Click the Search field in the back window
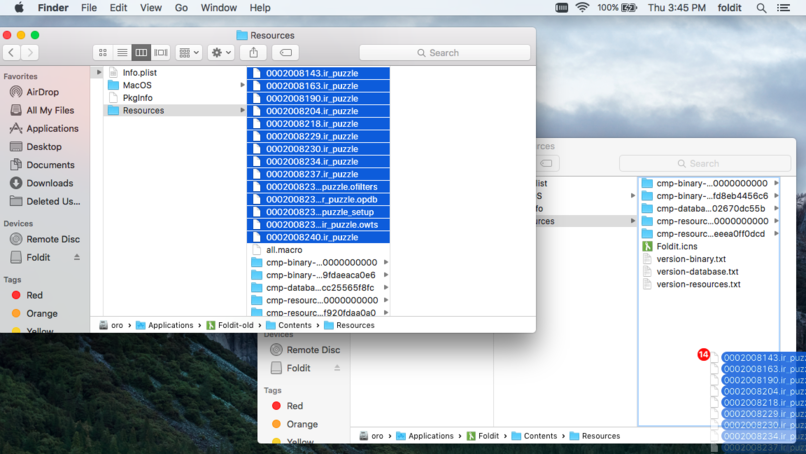 click(x=704, y=164)
